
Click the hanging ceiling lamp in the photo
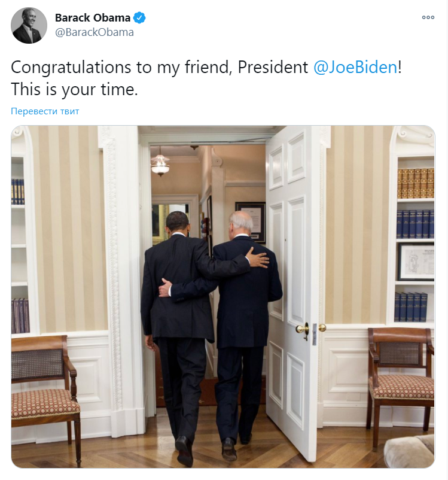tap(160, 162)
